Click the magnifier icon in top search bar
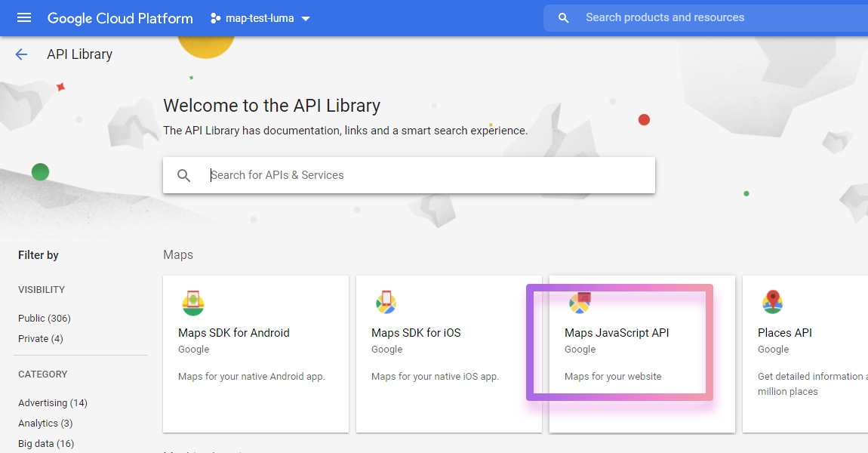 [x=563, y=17]
